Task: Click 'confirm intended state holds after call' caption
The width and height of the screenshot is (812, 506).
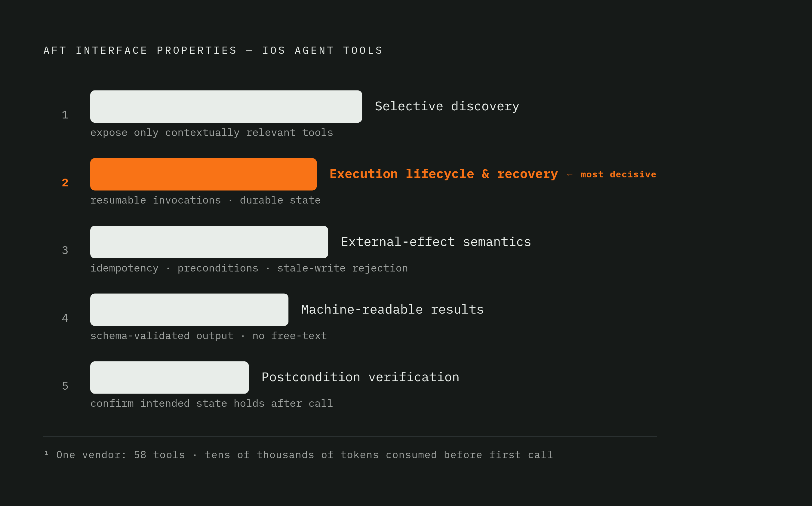Action: point(211,403)
